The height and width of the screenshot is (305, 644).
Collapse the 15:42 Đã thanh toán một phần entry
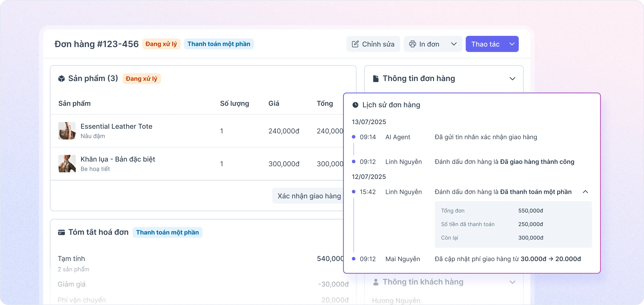585,192
